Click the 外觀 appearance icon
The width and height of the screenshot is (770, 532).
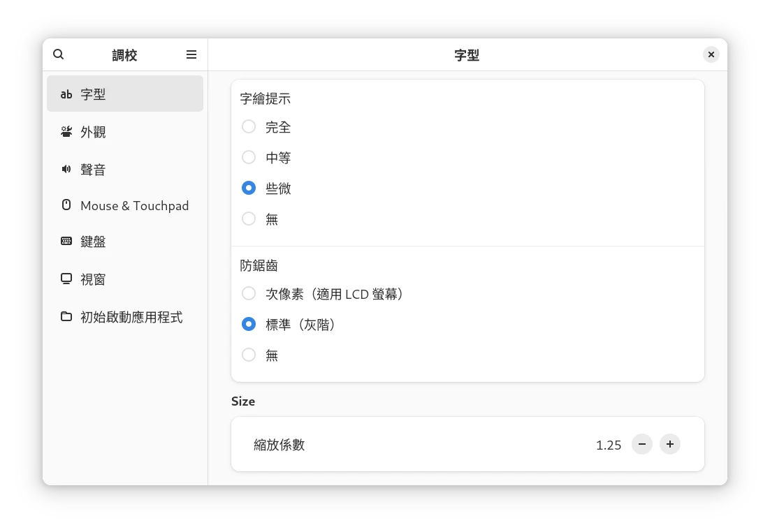(x=66, y=132)
